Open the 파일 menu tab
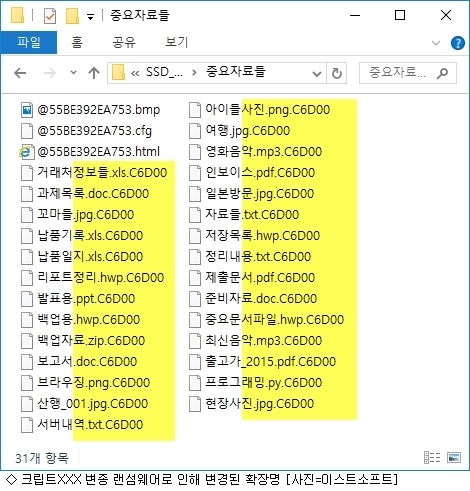Viewport: 470px width, 491px height. point(29,42)
